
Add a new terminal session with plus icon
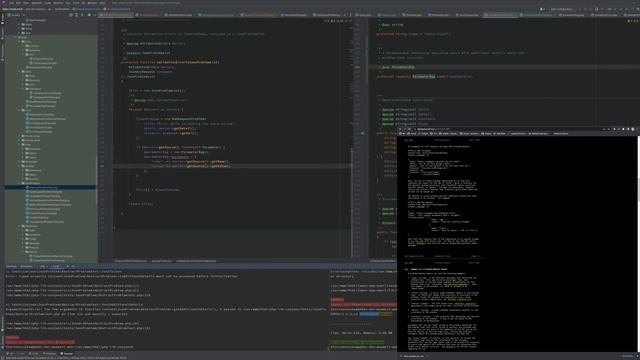pyautogui.click(x=68, y=266)
